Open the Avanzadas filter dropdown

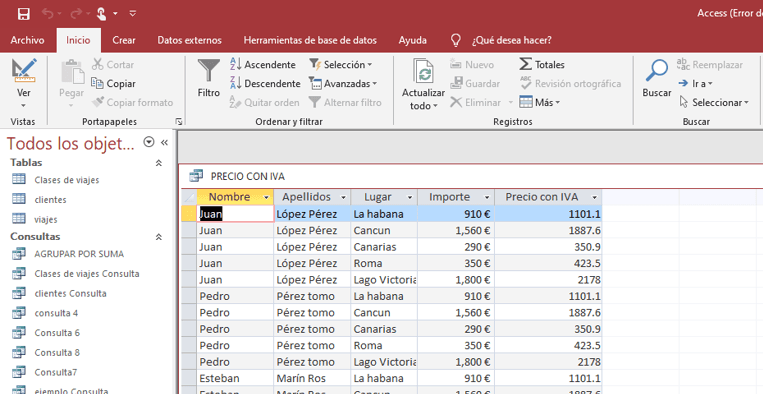pos(344,83)
